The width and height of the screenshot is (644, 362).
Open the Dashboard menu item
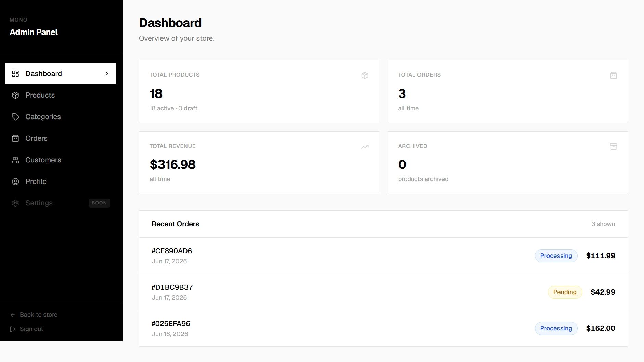click(61, 74)
